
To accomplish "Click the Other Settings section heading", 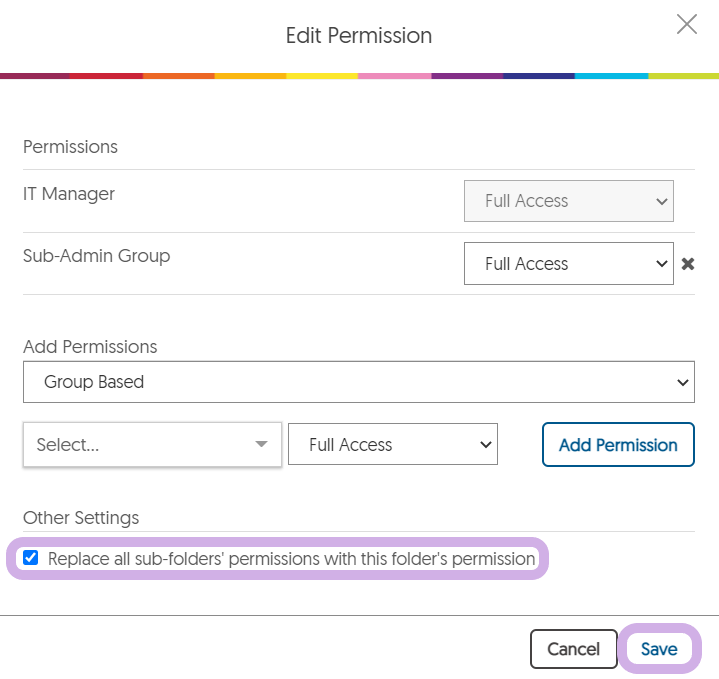I will [x=81, y=518].
